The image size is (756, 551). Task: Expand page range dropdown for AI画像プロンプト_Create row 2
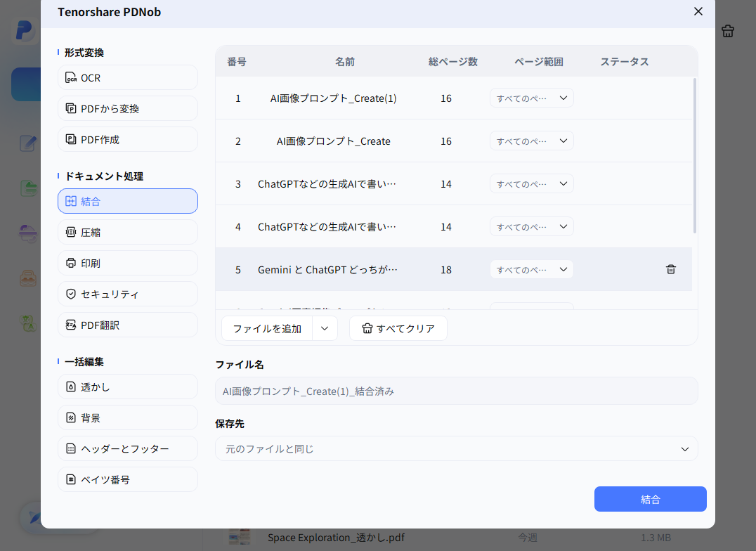(x=532, y=141)
